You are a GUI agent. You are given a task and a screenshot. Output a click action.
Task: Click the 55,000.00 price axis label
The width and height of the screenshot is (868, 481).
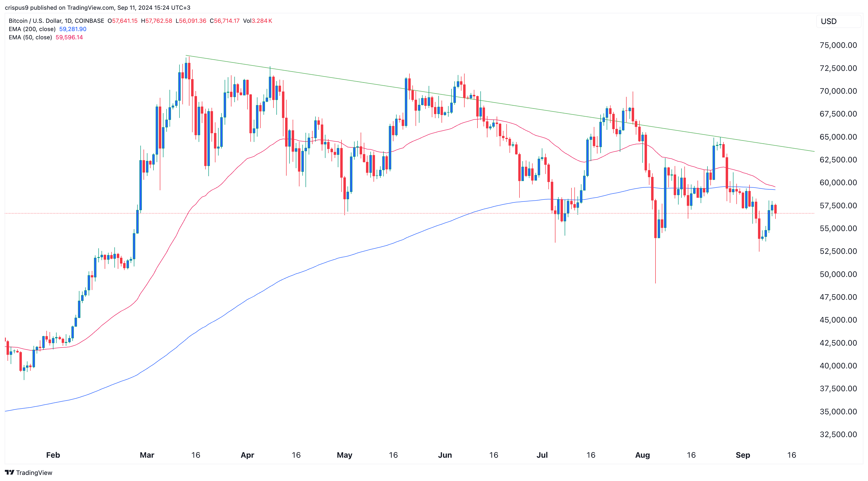coord(838,228)
